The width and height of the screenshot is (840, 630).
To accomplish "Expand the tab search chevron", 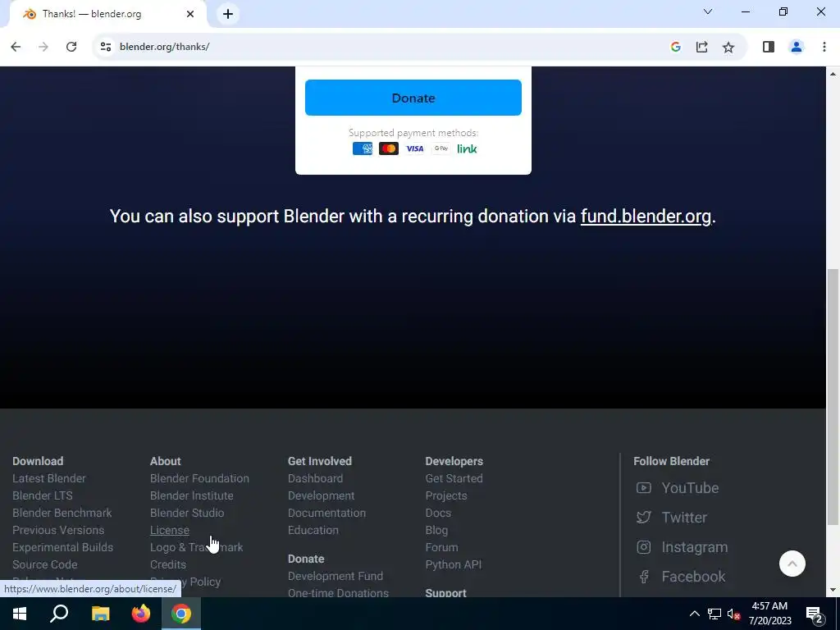I will tap(708, 11).
